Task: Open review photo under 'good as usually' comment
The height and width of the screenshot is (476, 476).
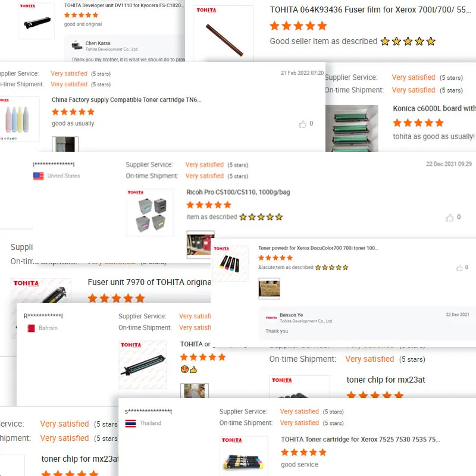Action: [x=65, y=144]
